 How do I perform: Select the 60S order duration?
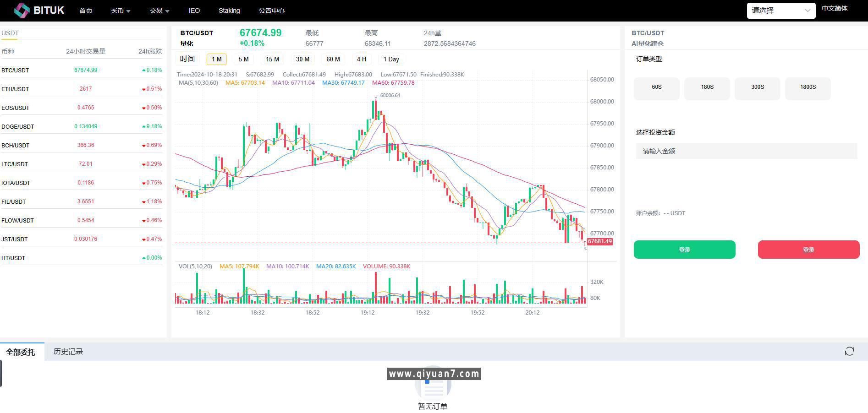pos(656,87)
